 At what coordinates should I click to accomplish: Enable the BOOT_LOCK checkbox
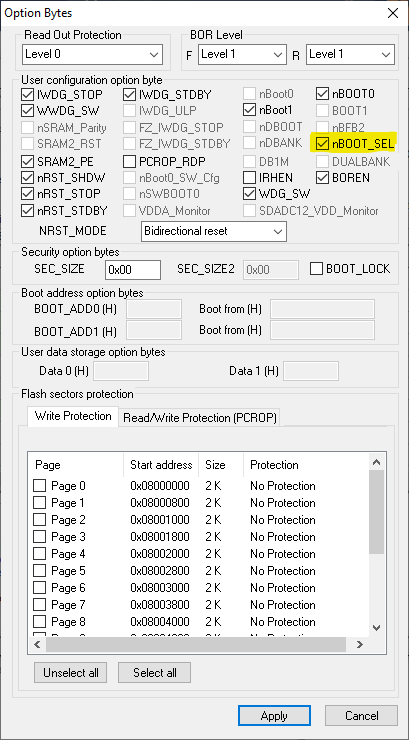[x=317, y=269]
